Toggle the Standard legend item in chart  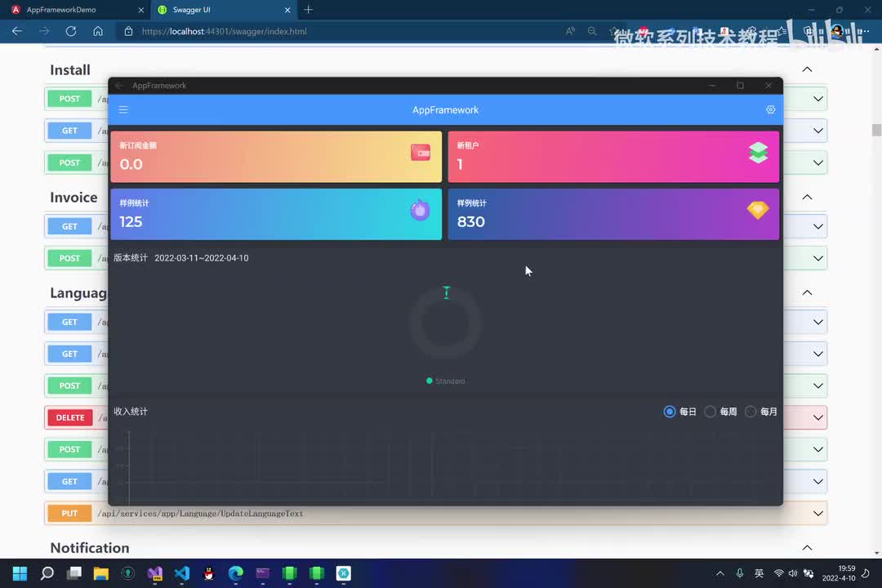(446, 381)
